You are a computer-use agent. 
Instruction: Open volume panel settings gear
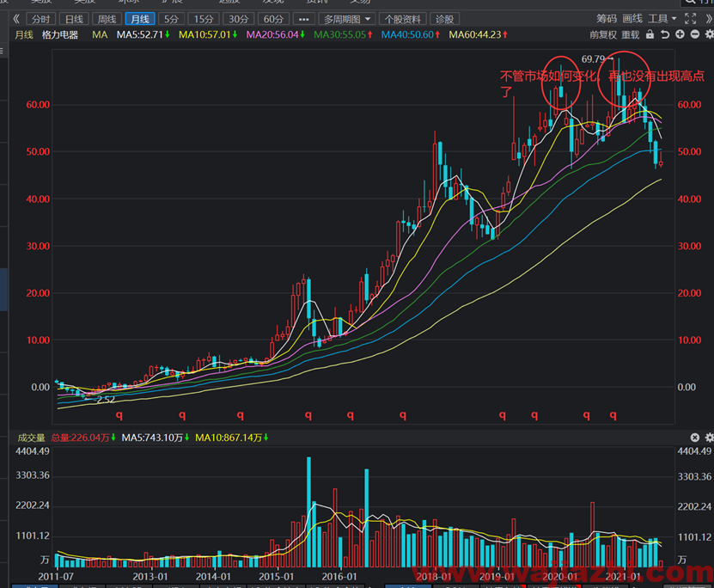pos(709,438)
